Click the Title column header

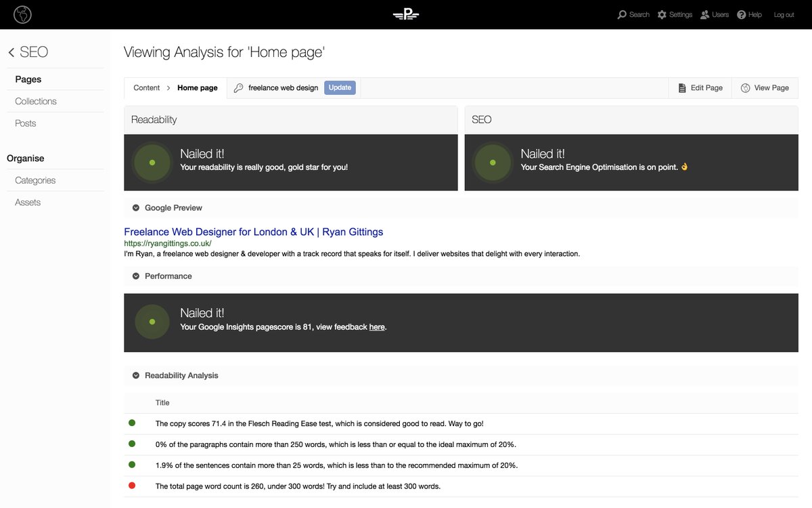[x=162, y=402]
